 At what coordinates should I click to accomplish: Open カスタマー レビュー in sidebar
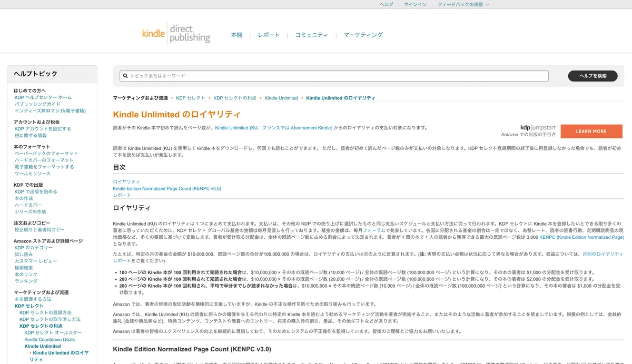click(36, 261)
